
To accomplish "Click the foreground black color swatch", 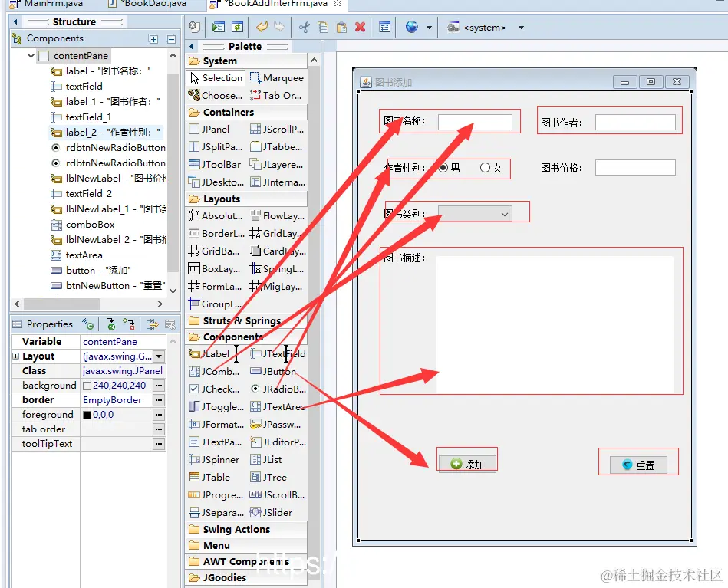I will coord(87,415).
